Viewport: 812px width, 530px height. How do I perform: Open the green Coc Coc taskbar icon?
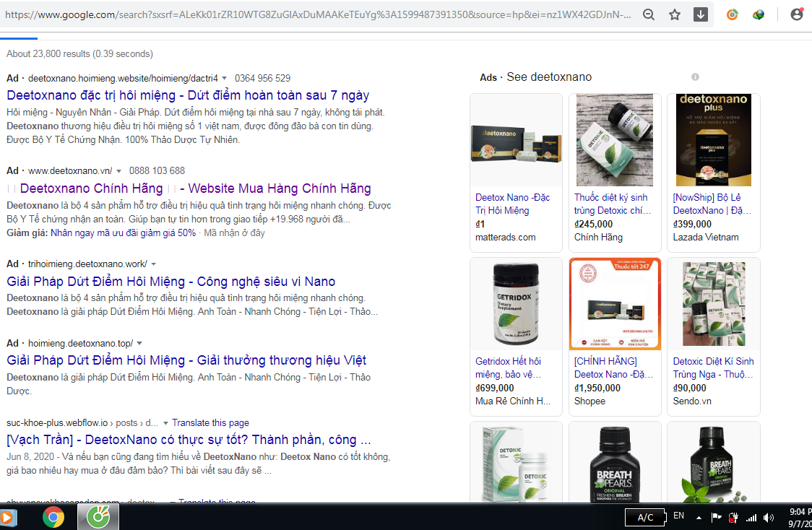pyautogui.click(x=98, y=517)
